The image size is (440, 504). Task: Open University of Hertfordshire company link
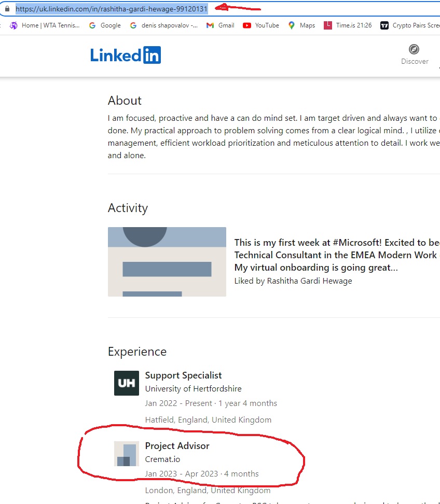(x=193, y=388)
